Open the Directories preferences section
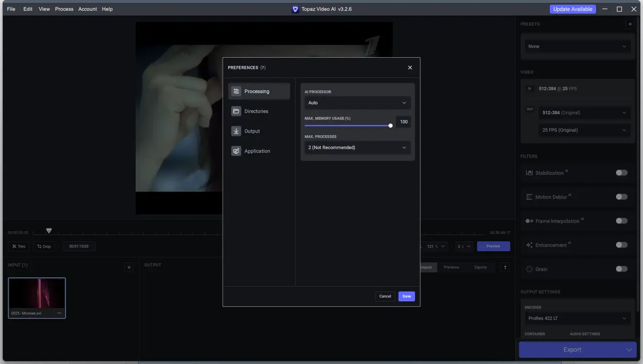This screenshot has width=643, height=364. pos(259,111)
